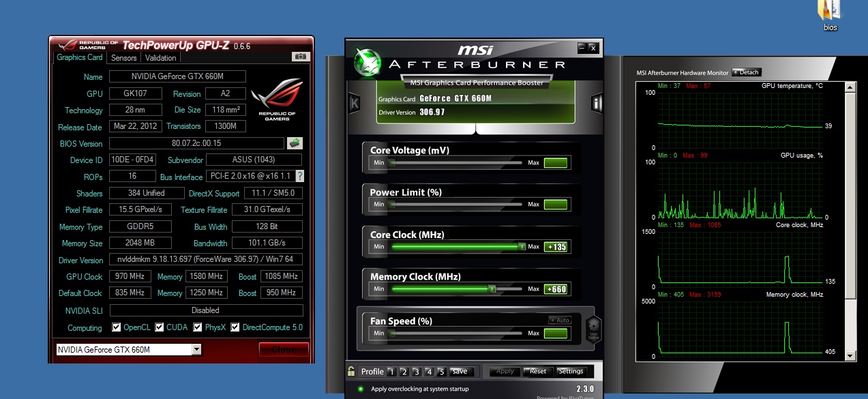Reset overclock settings with Reset button

pos(538,372)
